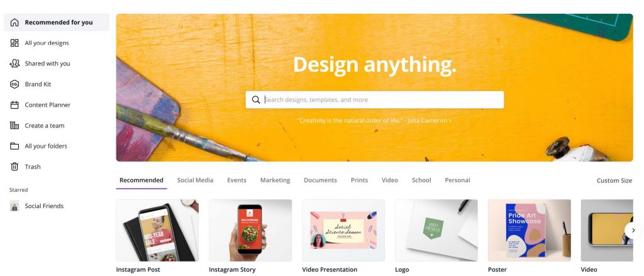Open the Events tab
This screenshot has width=644, height=276.
pos(236,180)
